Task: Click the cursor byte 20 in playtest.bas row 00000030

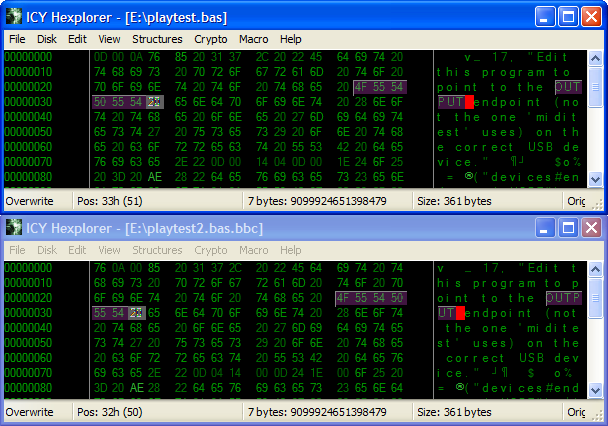Action: point(154,102)
